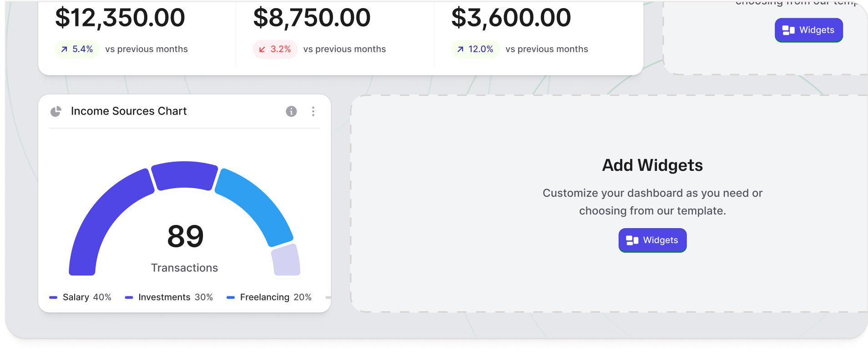Click the info icon on Income Sources Chart
The height and width of the screenshot is (354, 868).
pos(291,111)
